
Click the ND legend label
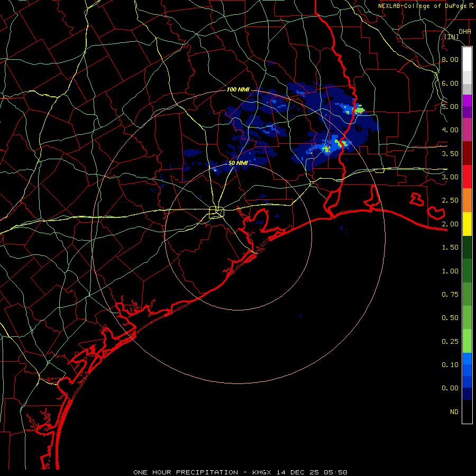tap(454, 412)
